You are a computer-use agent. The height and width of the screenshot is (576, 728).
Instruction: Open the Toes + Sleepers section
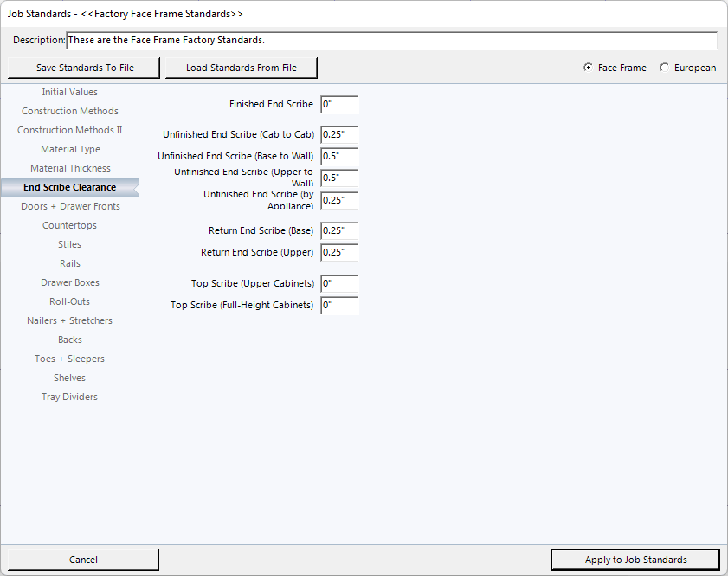click(69, 359)
